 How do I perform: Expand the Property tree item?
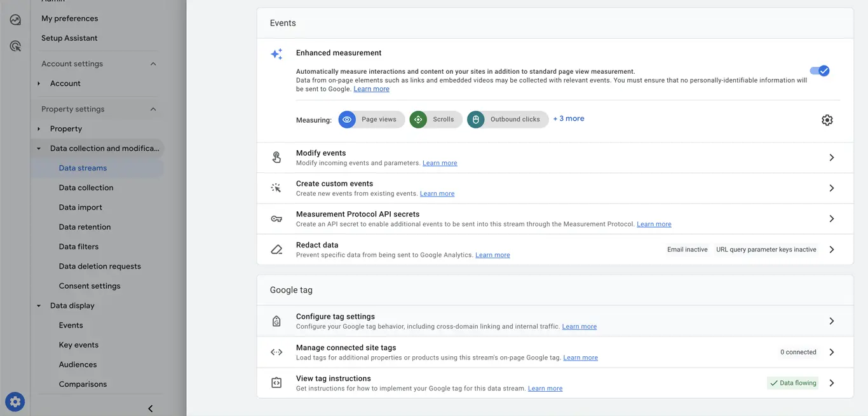39,128
